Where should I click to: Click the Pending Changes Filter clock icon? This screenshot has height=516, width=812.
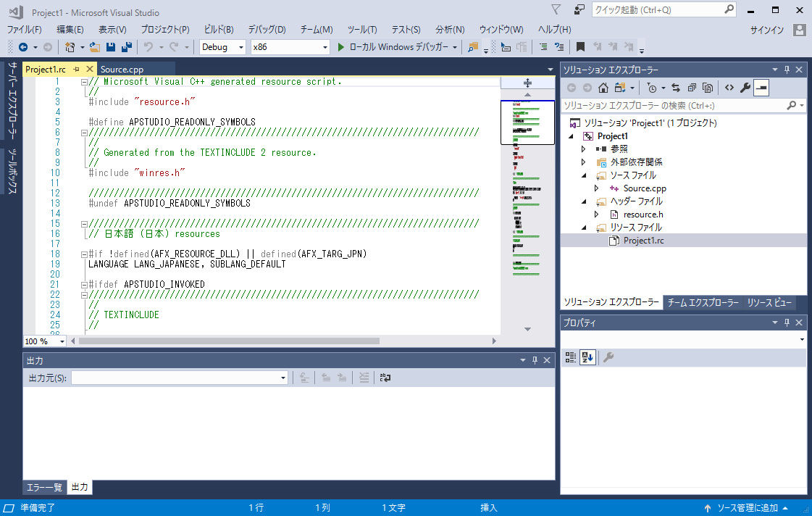[x=652, y=88]
